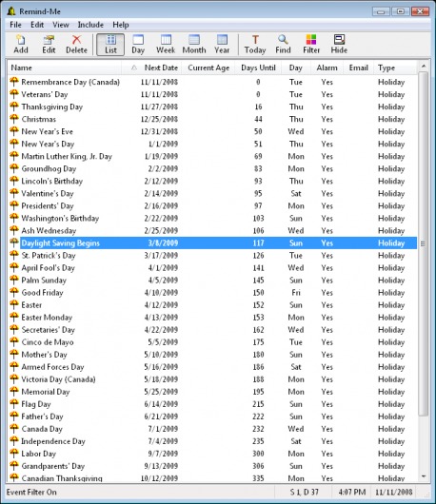Click the Hide toolbar icon
This screenshot has height=504, width=436.
coord(339,45)
